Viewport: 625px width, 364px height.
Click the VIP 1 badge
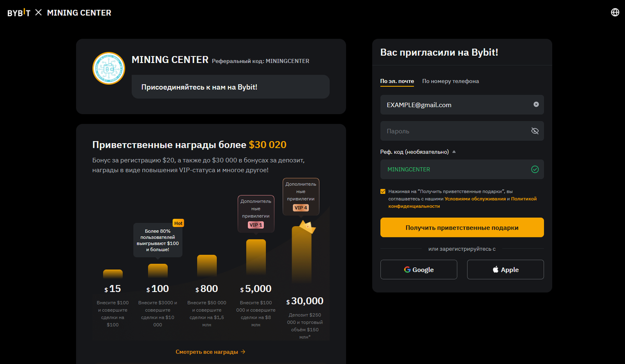pos(257,225)
